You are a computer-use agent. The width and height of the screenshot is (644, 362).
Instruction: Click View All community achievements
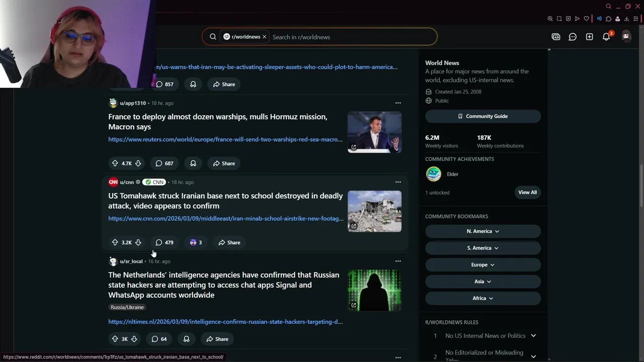point(527,192)
